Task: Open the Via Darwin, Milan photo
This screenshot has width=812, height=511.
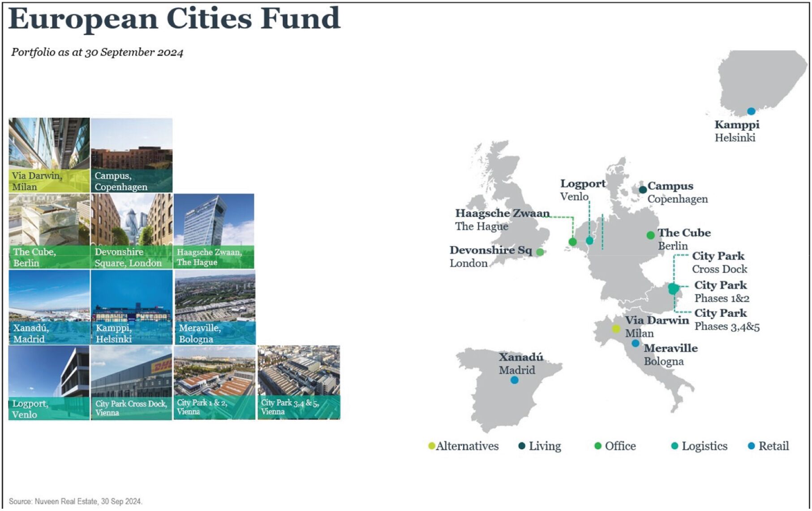Action: pyautogui.click(x=49, y=155)
